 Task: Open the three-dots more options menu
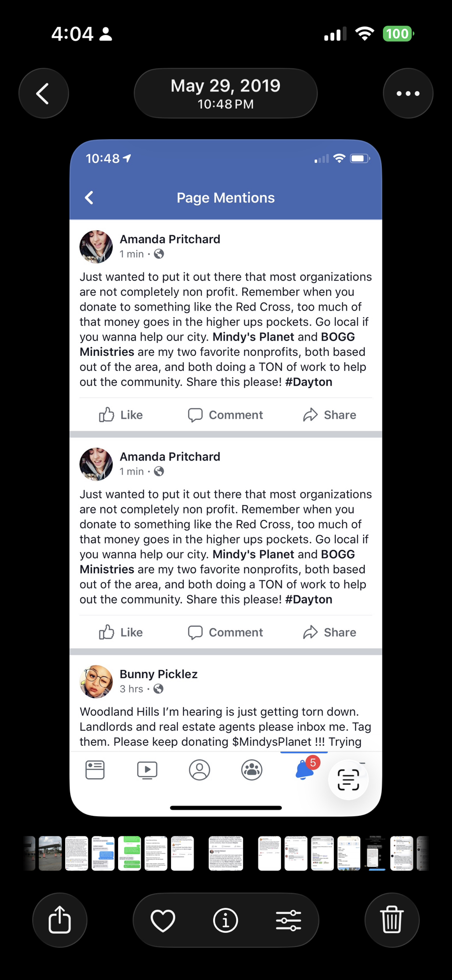(x=408, y=94)
